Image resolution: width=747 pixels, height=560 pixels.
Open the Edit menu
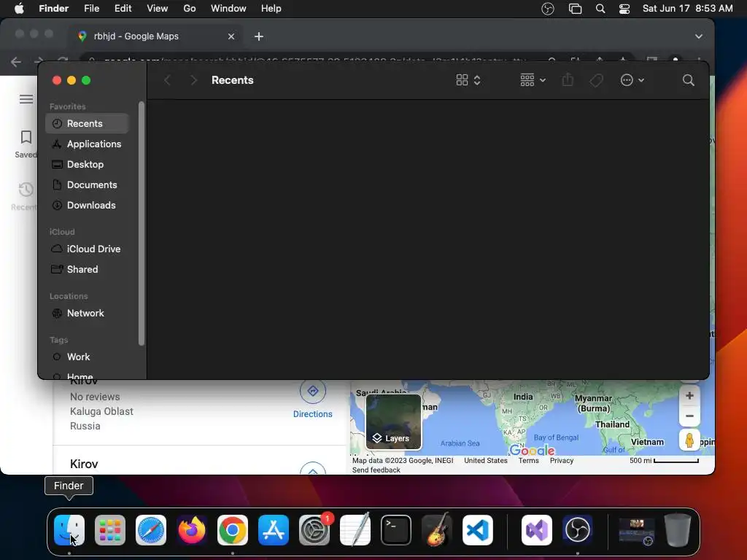pyautogui.click(x=123, y=9)
